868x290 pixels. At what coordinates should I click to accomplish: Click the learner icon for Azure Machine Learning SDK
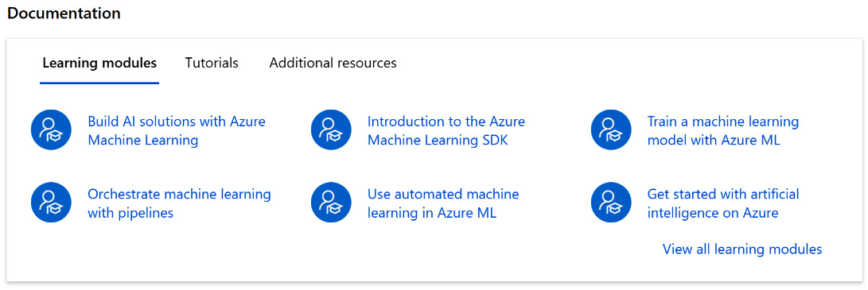331,130
